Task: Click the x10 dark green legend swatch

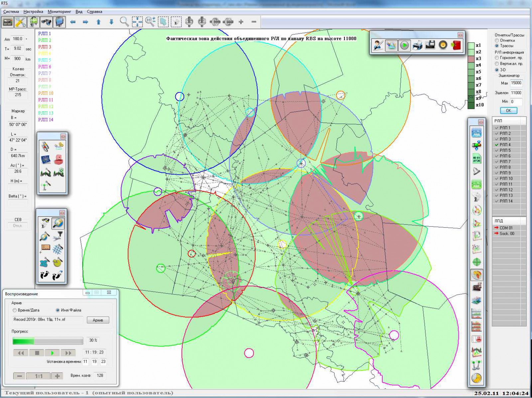Action: click(x=471, y=105)
